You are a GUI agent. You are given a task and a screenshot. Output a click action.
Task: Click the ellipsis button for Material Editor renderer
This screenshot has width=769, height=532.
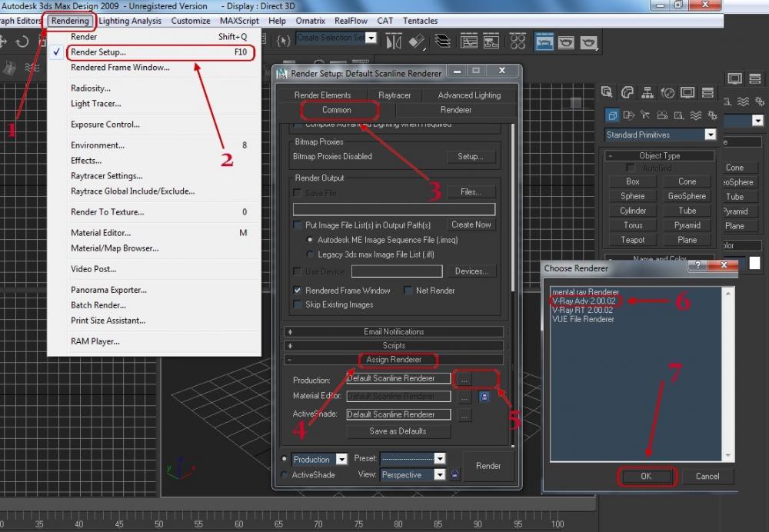464,397
